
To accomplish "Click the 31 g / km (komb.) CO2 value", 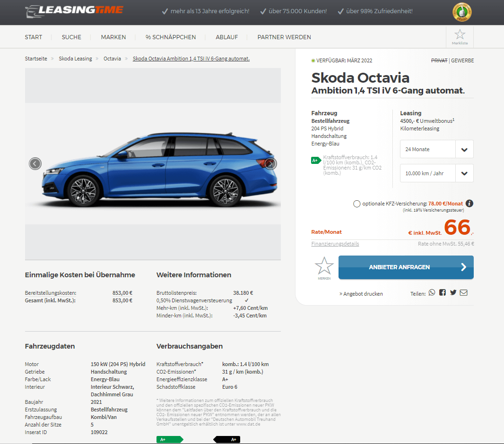I will [243, 372].
